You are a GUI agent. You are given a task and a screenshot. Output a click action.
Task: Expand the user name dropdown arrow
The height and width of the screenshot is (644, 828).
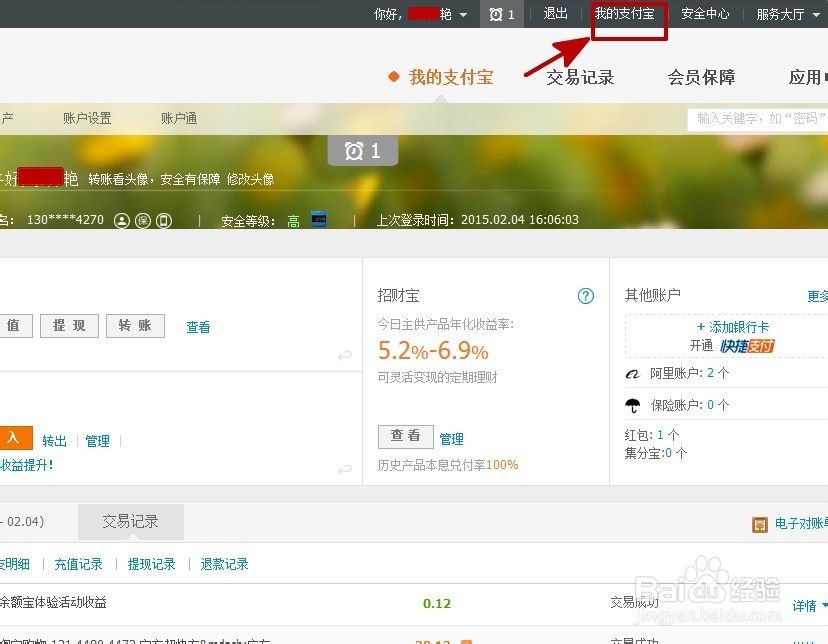[x=463, y=15]
